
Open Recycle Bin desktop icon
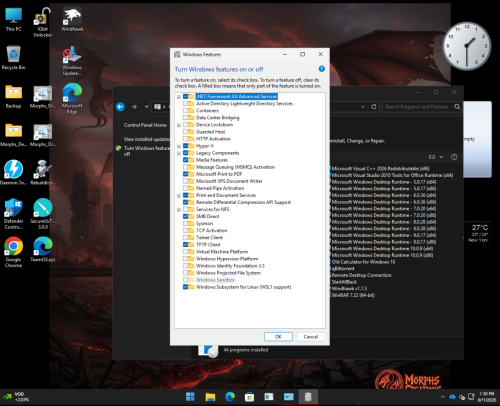pyautogui.click(x=13, y=58)
